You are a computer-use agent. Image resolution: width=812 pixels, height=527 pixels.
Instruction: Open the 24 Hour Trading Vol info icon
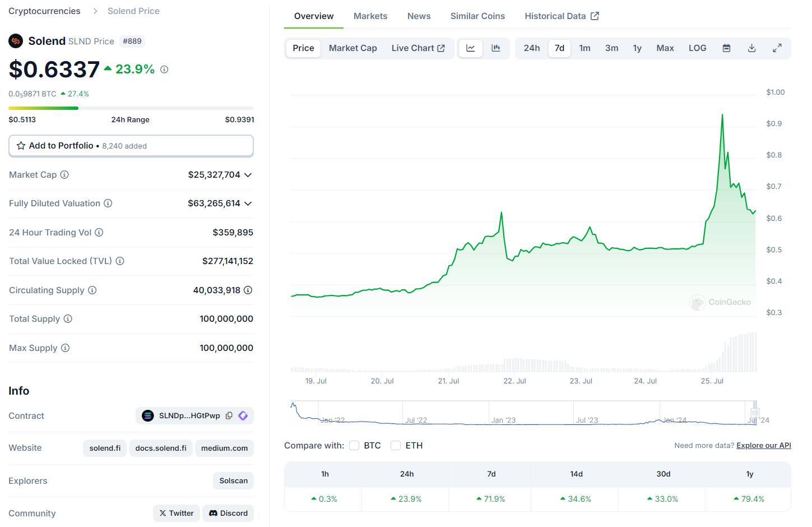99,232
